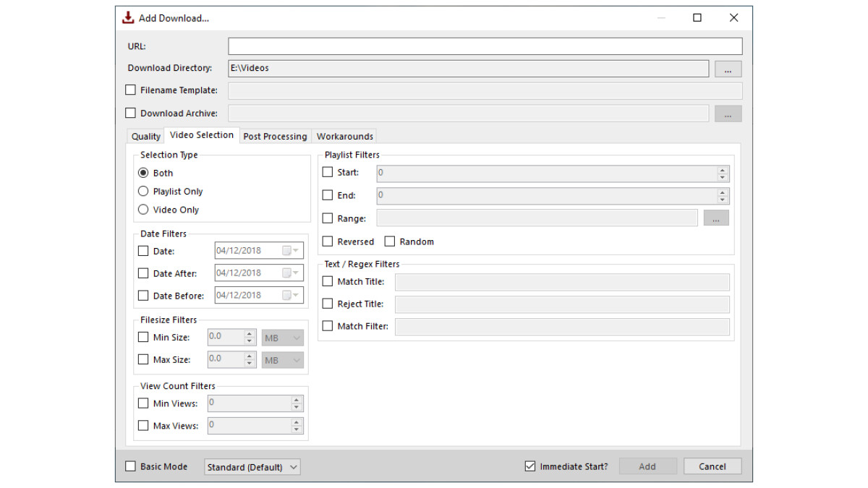
Task: Enable the Filename Template checkbox
Action: point(131,90)
